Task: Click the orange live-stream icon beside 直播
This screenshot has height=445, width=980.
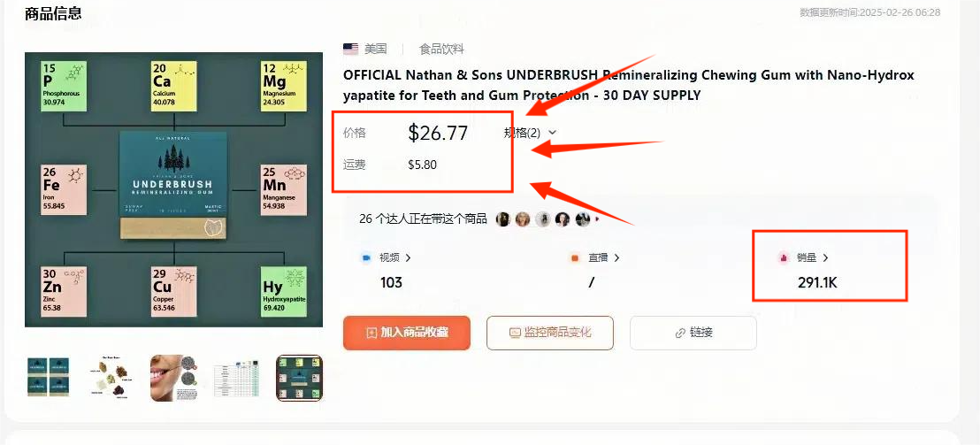Action: point(575,257)
